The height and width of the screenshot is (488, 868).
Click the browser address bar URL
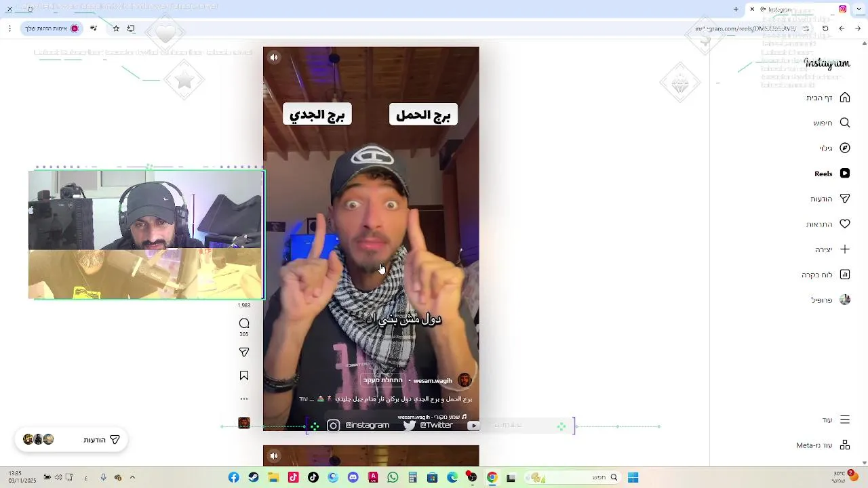[x=746, y=28]
